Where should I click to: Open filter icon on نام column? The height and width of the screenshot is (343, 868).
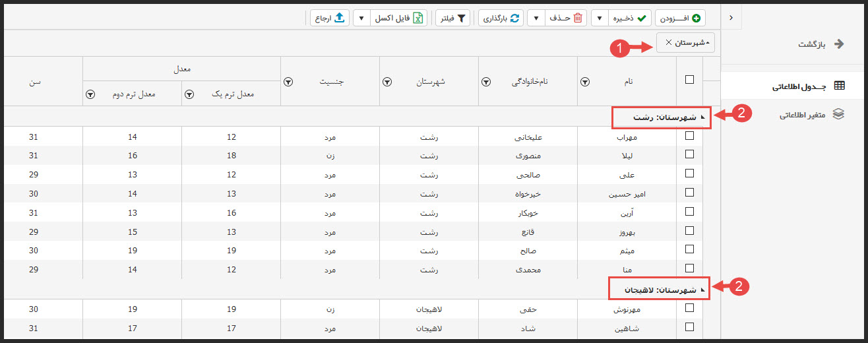pos(584,82)
